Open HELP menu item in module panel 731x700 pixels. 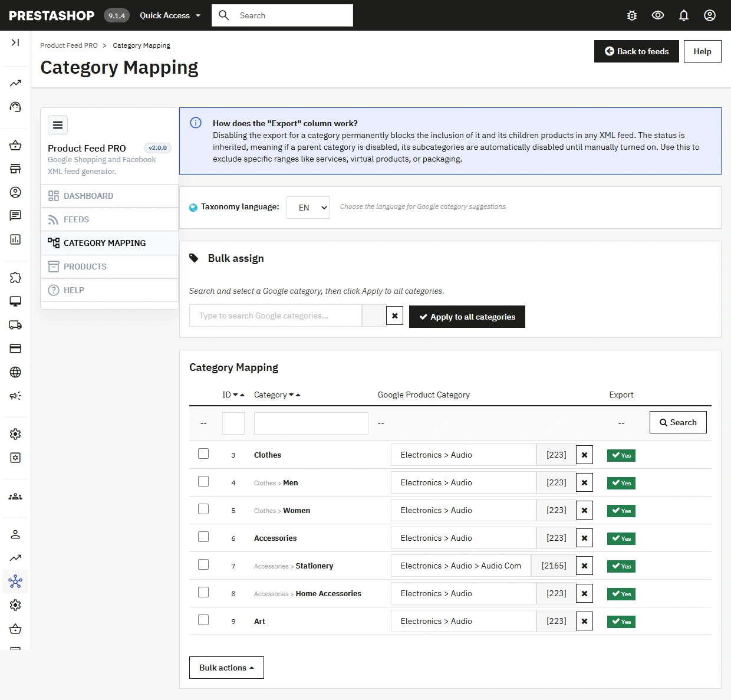click(x=110, y=290)
